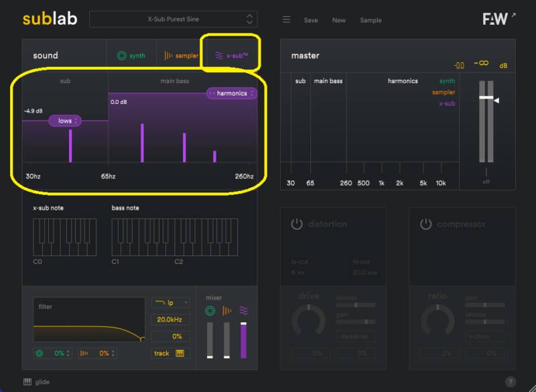Switch to the synth tab

(x=131, y=56)
